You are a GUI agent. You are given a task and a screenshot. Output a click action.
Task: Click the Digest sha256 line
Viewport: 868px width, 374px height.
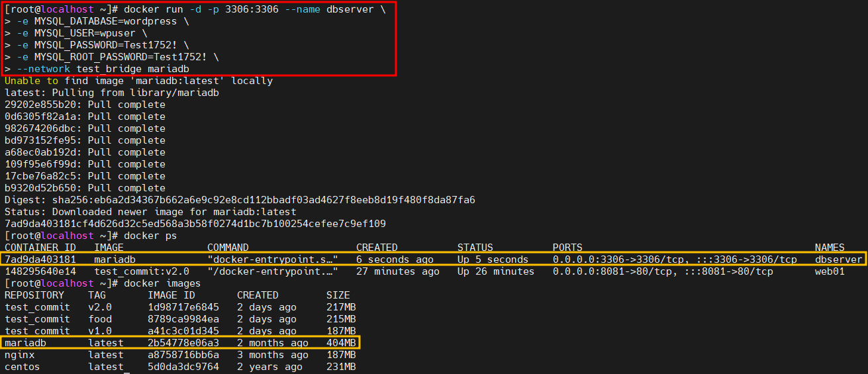[240, 200]
